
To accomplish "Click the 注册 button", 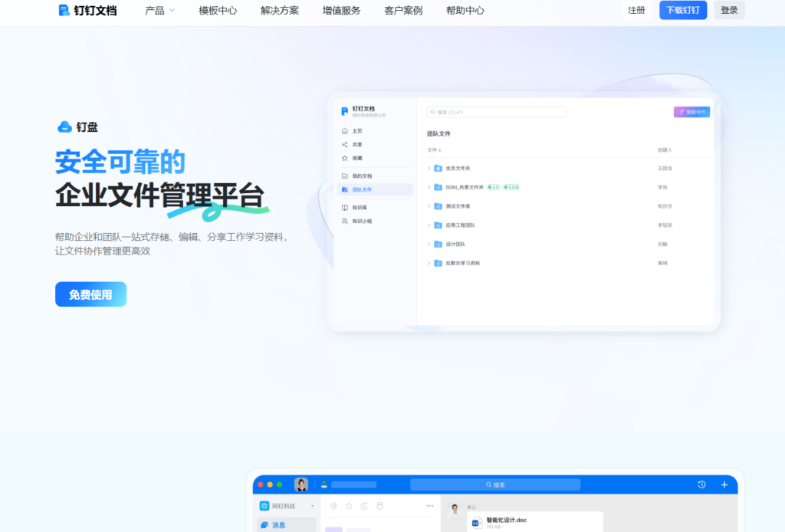I will tap(636, 10).
